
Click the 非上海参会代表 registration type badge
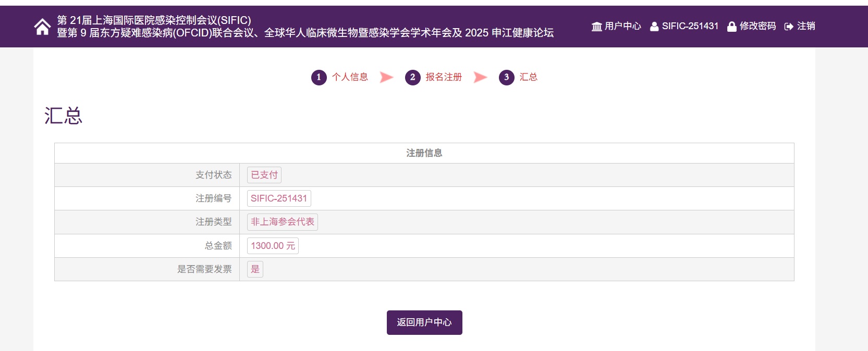[283, 222]
